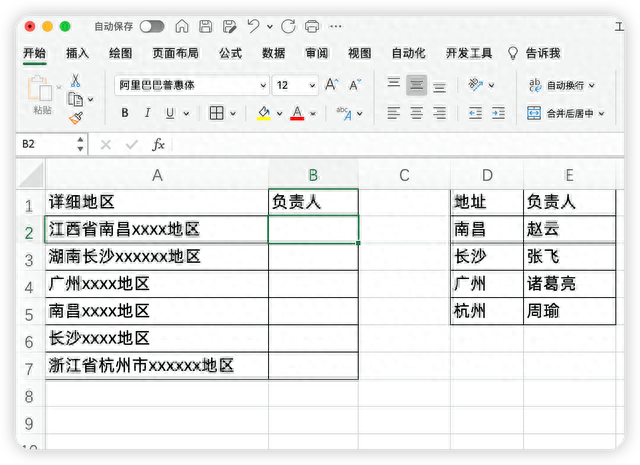Open the more options ellipsis in title bar

336,27
